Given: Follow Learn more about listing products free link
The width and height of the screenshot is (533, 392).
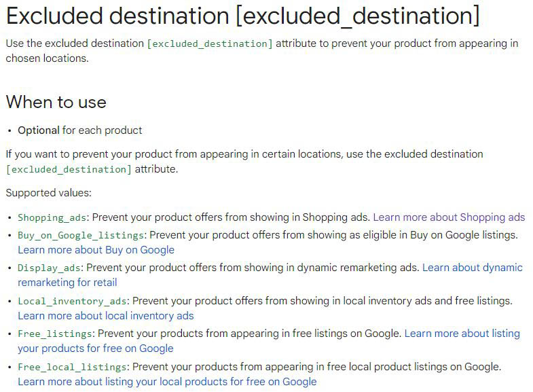Looking at the screenshot, I should [x=462, y=334].
